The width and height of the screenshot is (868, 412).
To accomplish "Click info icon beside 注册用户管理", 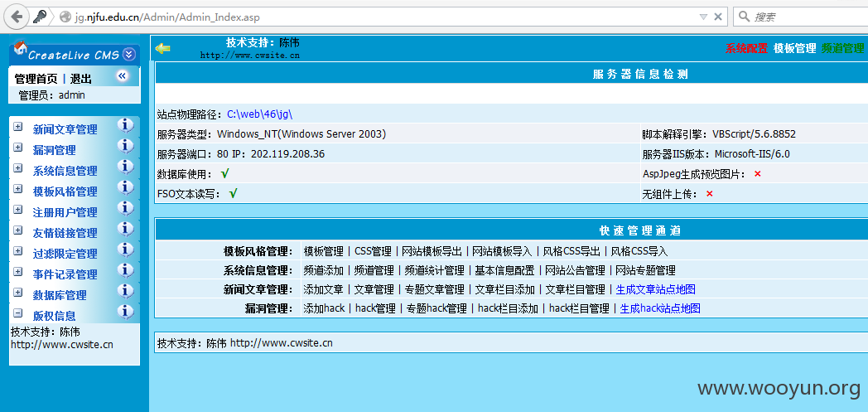I will [126, 209].
